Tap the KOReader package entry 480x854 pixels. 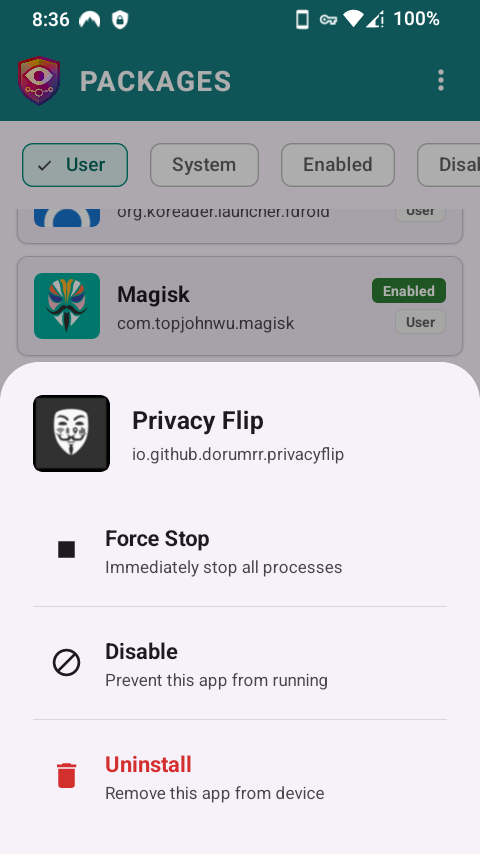tap(240, 225)
